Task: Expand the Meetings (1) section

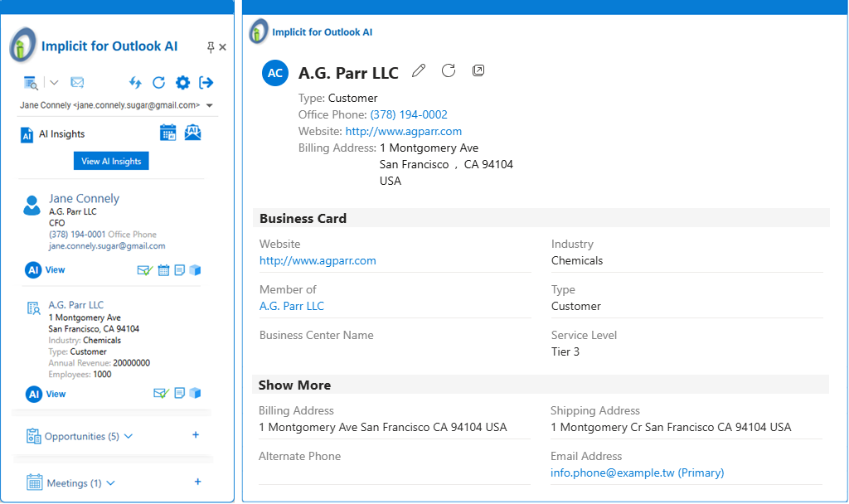Action: click(110, 483)
